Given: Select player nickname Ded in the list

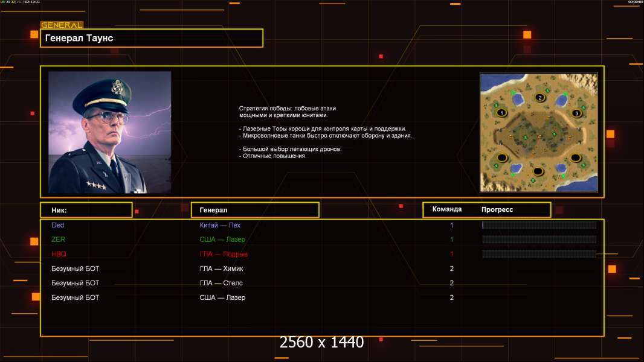Looking at the screenshot, I should [x=58, y=225].
